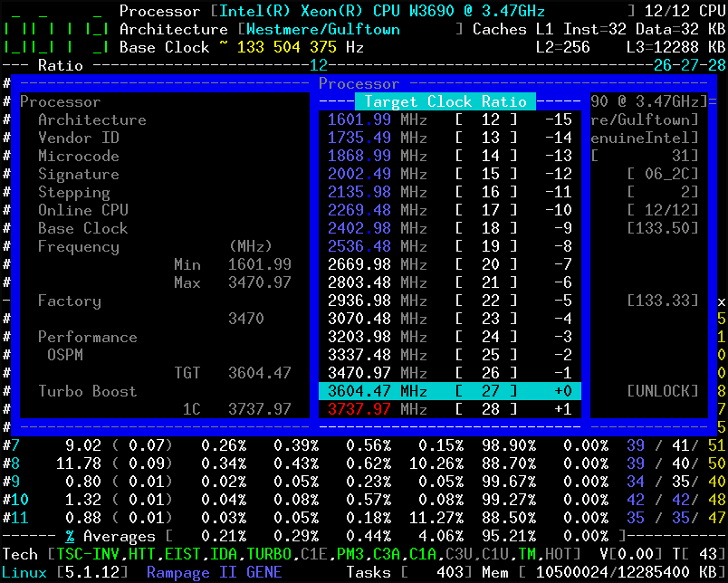Click the Stepping item
This screenshot has height=583, width=728.
coord(74,193)
